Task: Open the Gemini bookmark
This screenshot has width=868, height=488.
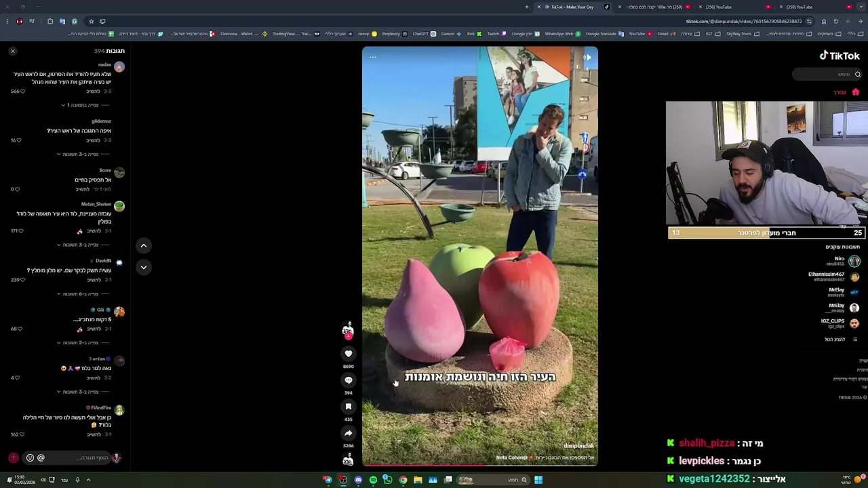Action: click(450, 33)
